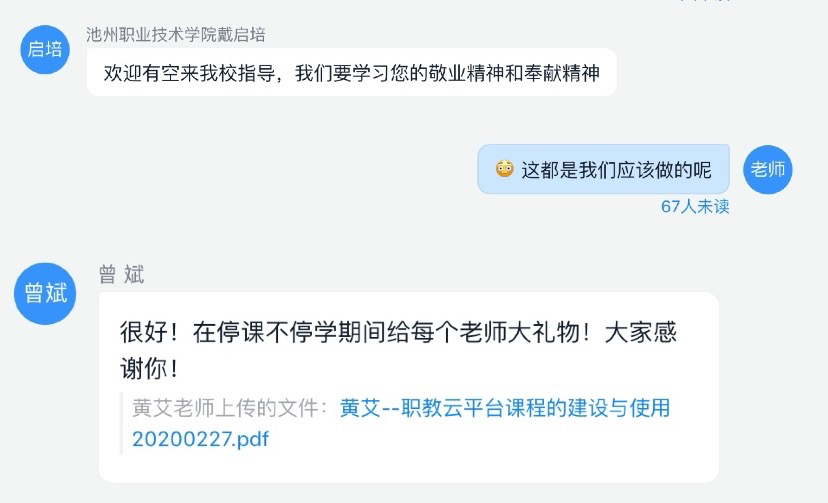View the 67人未读 unread list

pos(695,206)
